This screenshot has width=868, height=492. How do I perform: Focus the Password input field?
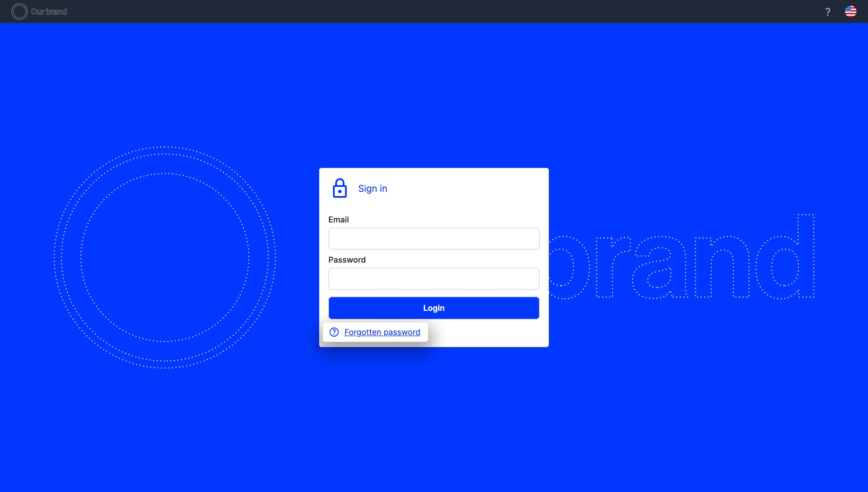[x=433, y=279]
